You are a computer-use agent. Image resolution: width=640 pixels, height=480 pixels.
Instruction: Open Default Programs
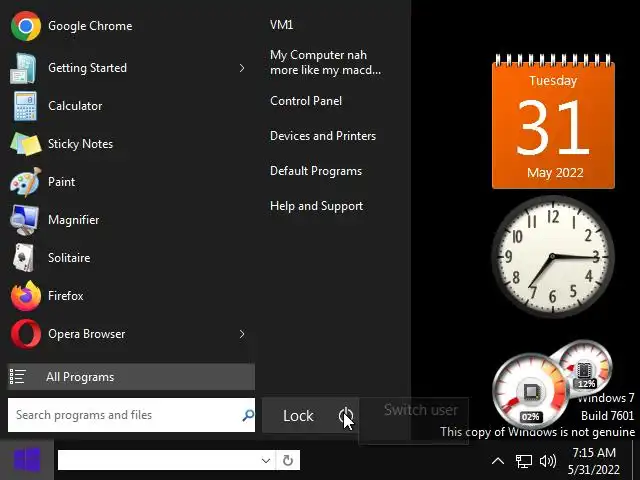pyautogui.click(x=316, y=171)
